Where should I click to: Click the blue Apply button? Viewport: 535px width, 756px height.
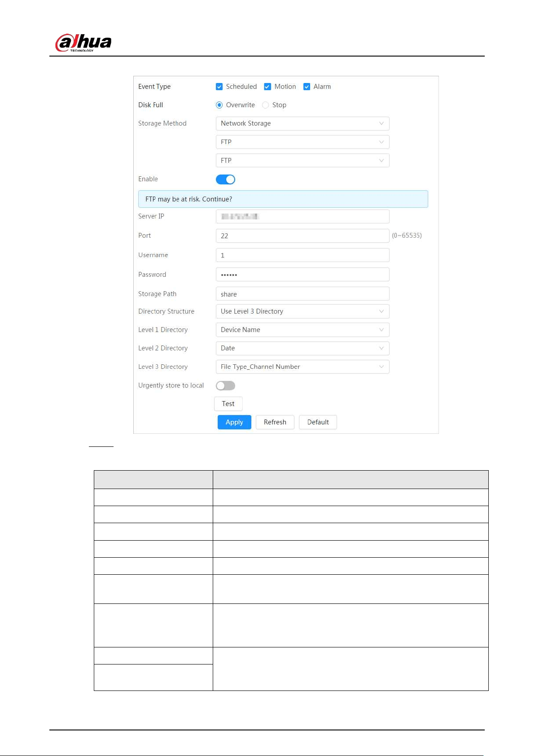[x=234, y=422]
